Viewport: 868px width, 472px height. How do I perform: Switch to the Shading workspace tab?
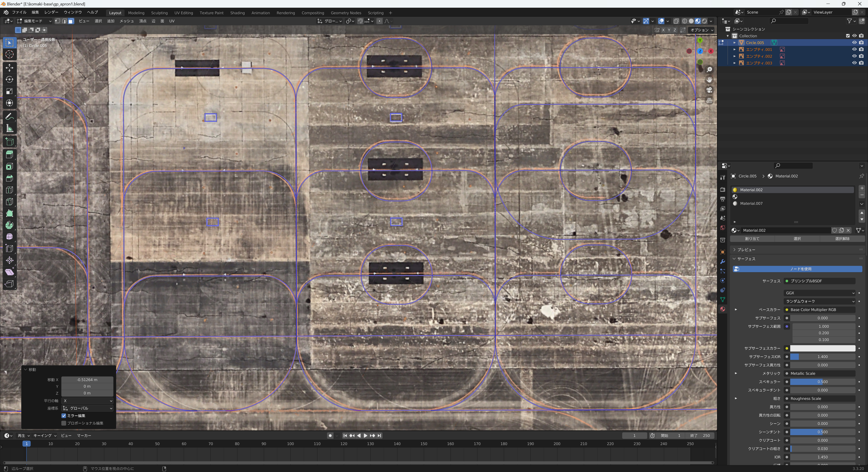click(x=237, y=13)
